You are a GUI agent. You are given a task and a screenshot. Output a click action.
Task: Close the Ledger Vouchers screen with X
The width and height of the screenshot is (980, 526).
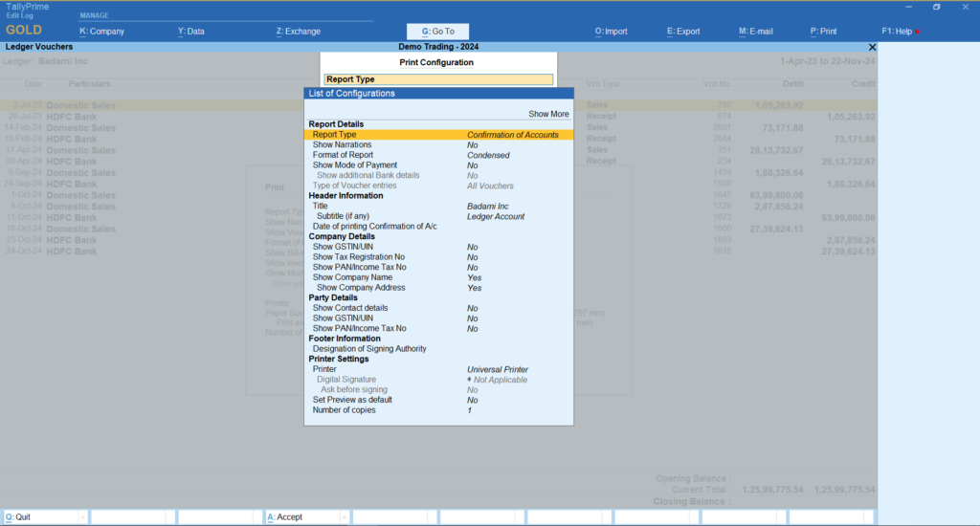coord(872,47)
